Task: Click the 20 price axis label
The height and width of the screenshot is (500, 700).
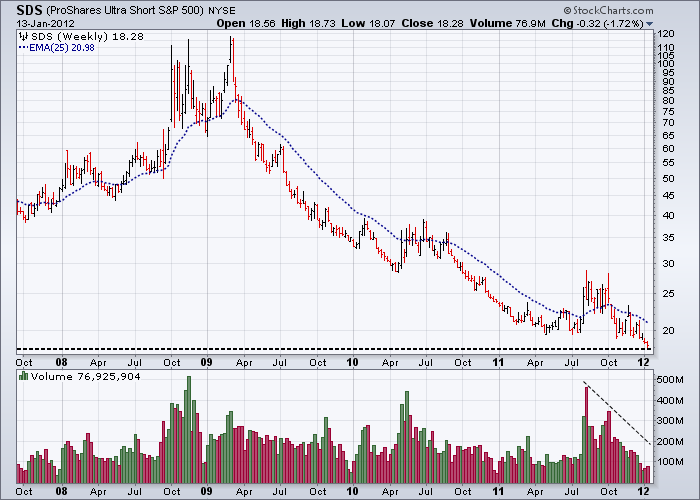Action: click(x=668, y=331)
